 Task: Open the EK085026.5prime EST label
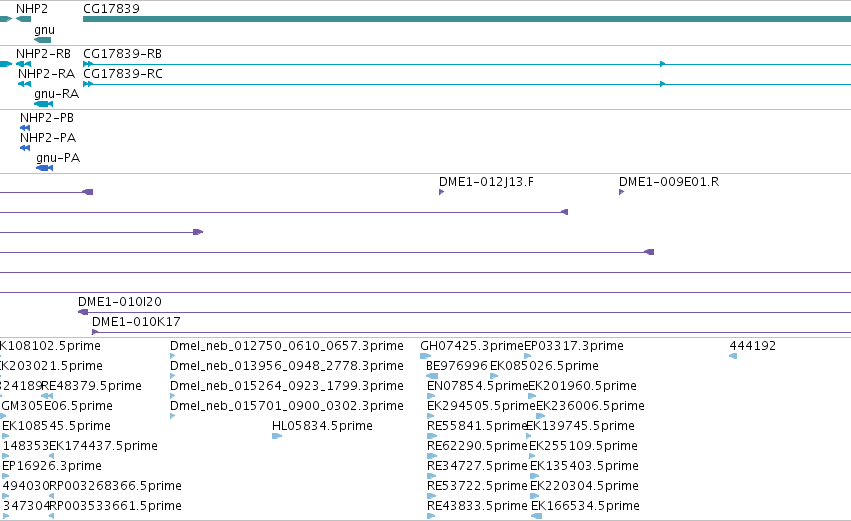pos(544,366)
